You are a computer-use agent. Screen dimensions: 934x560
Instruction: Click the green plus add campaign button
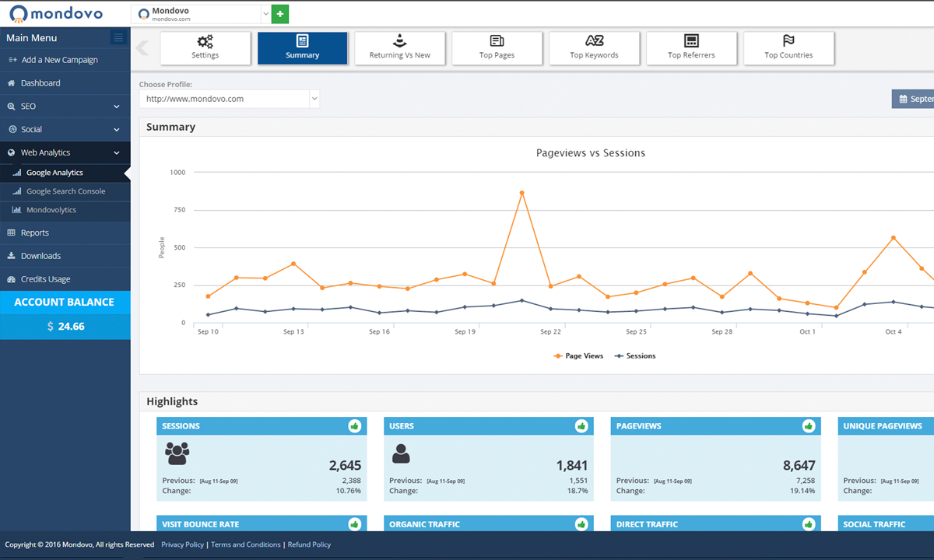pos(280,14)
